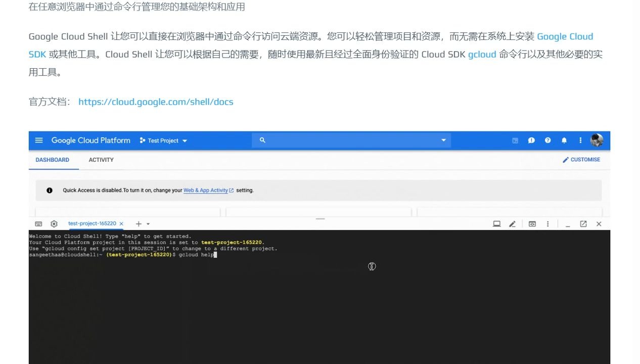Viewport: 640px width, 364px height.
Task: Open the gcloud link in the paragraph
Action: coord(482,54)
